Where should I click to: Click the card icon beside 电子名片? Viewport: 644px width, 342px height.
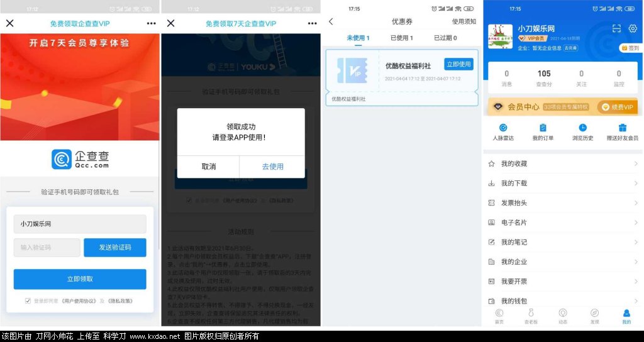492,223
